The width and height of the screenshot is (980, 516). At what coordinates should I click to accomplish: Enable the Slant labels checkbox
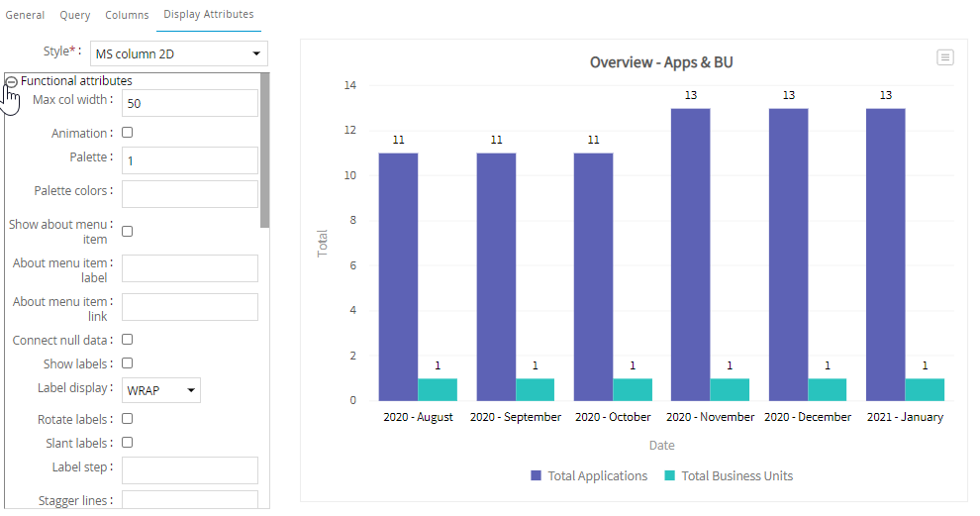pos(127,443)
